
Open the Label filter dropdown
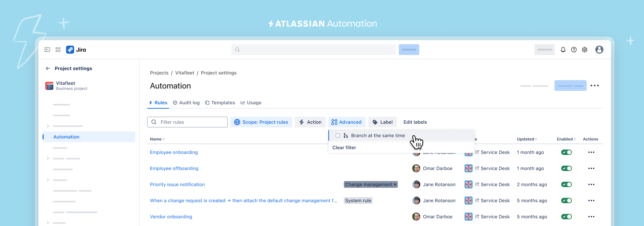(x=383, y=122)
